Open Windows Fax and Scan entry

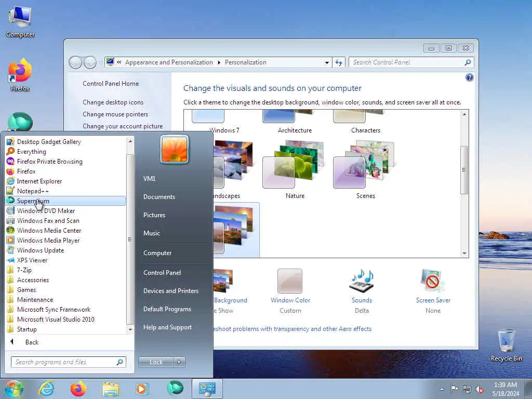pyautogui.click(x=65, y=220)
